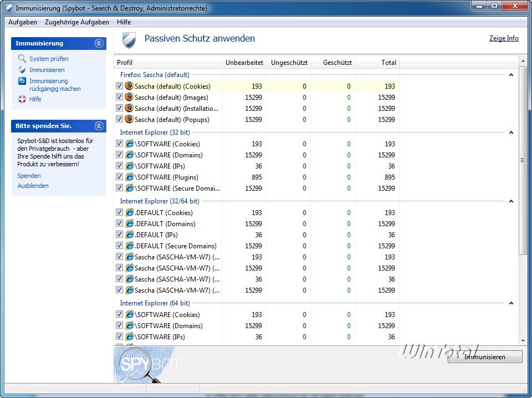Screen dimensions: 532x398
Task: Click Firefox icon of Sascha (default) (Popups)
Action: click(129, 119)
